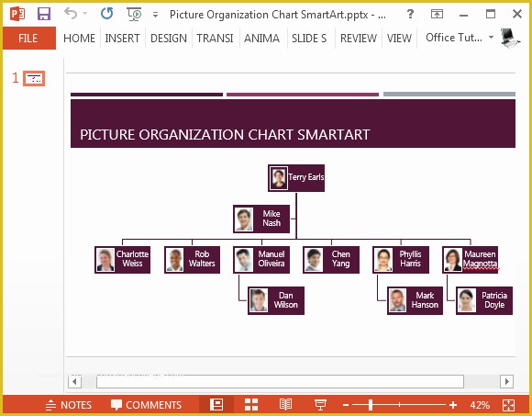Screen dimensions: 532x416
Task: Open PowerPoint Help question mark
Action: click(x=410, y=14)
